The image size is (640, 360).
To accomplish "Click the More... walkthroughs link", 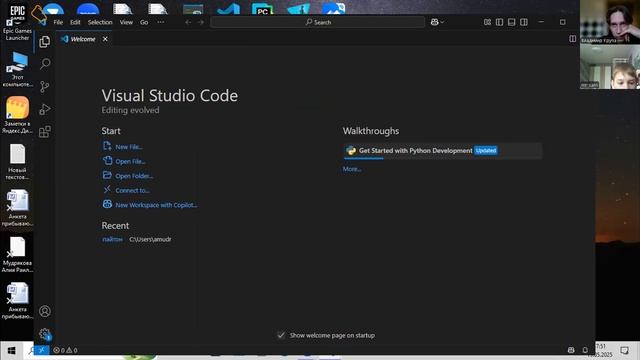I will (x=351, y=169).
